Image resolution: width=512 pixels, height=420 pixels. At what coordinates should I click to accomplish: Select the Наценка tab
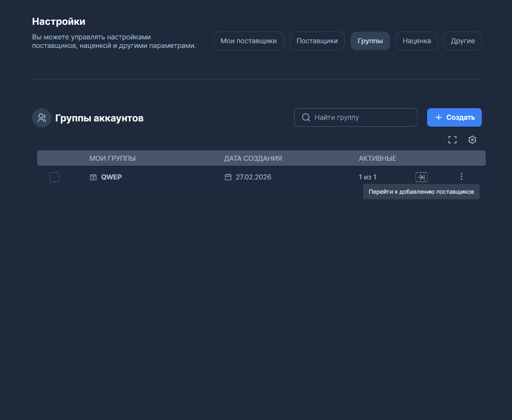(416, 40)
